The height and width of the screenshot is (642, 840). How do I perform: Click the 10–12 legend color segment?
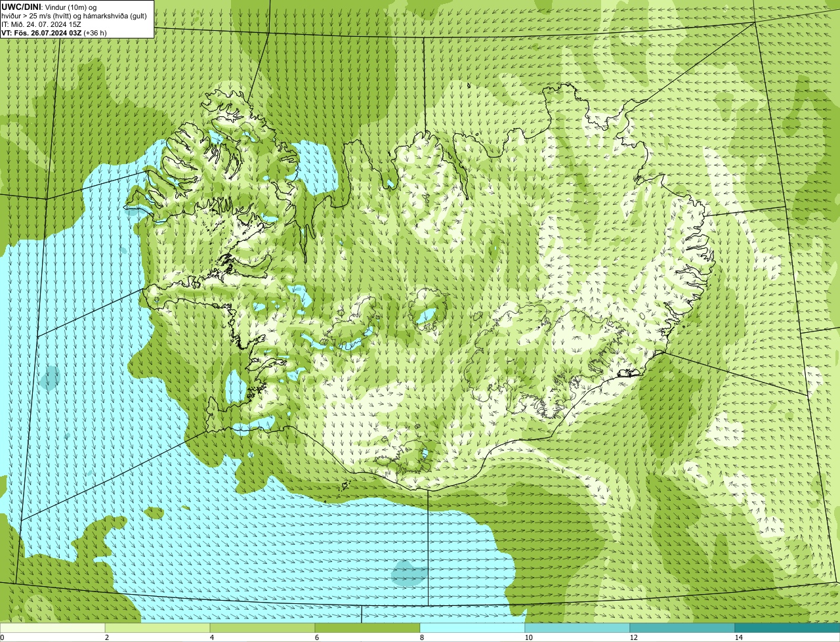click(577, 628)
